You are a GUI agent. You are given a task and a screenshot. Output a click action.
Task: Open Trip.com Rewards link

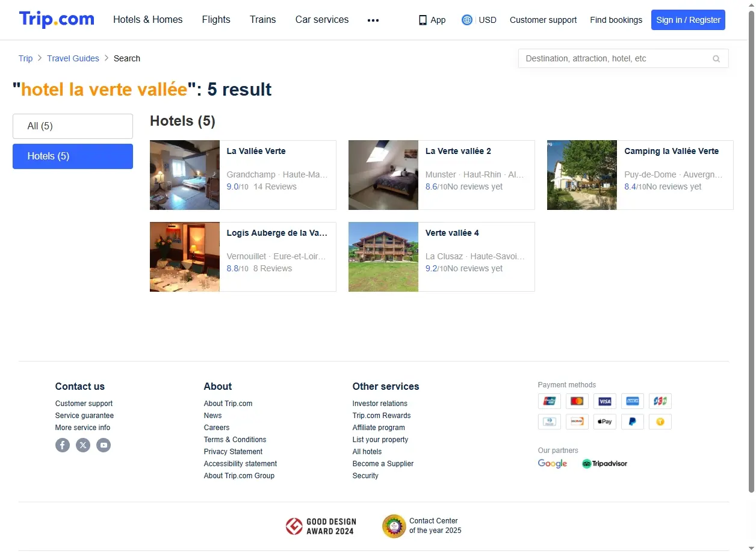382,416
